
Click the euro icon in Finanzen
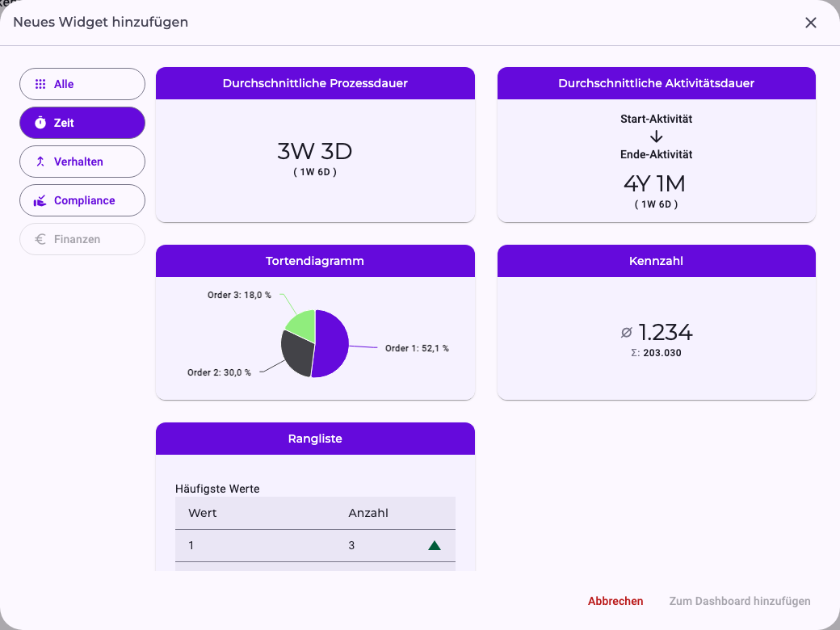pyautogui.click(x=40, y=239)
